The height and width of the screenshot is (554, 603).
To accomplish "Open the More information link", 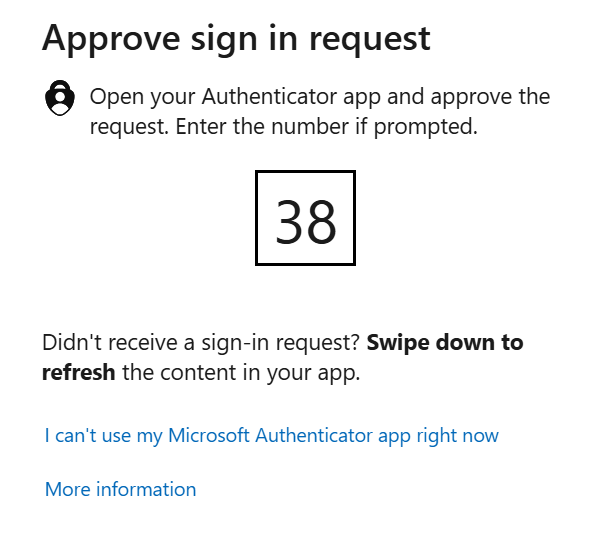I will coord(120,490).
